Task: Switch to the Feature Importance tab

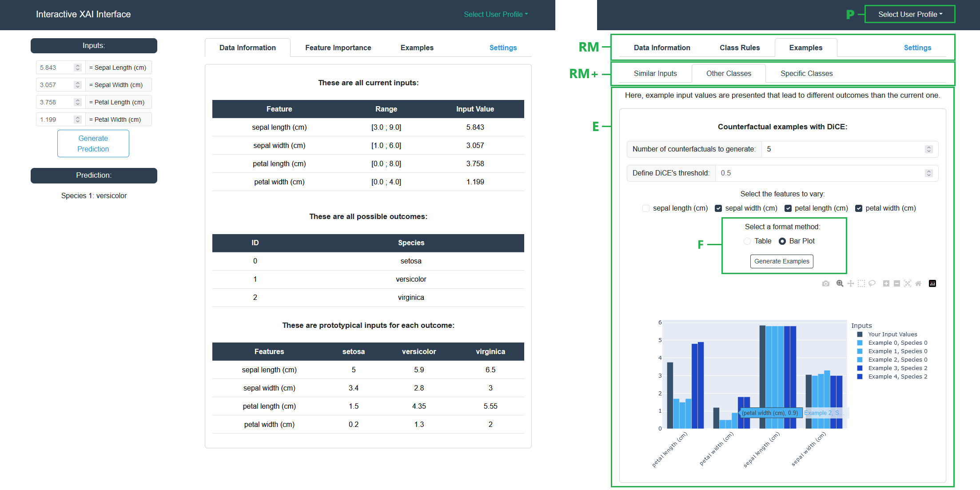Action: click(338, 48)
